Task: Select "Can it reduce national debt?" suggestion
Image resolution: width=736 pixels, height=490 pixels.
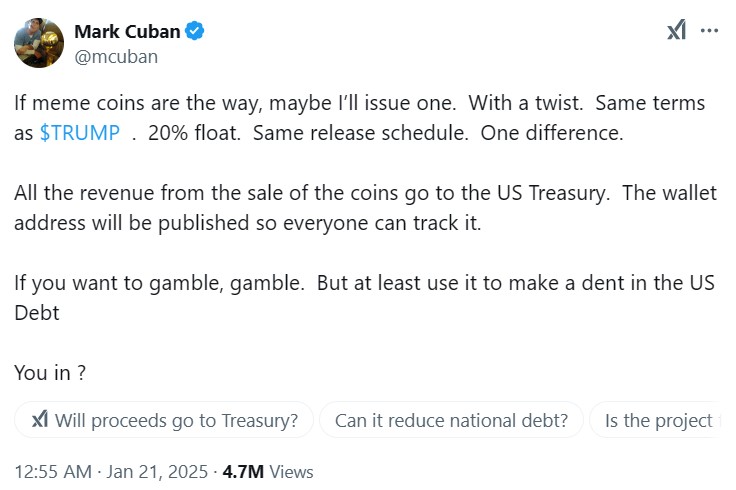Action: pyautogui.click(x=450, y=420)
